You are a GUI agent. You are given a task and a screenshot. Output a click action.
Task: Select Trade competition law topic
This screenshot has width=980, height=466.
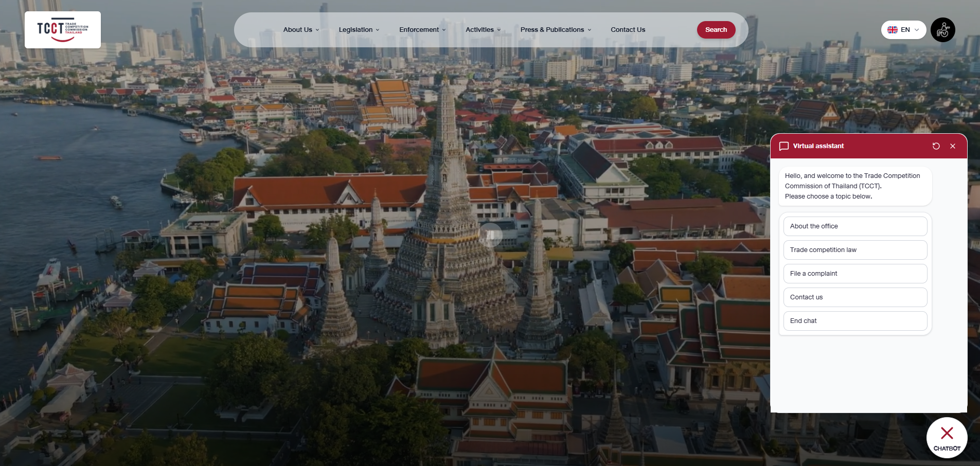[855, 250]
